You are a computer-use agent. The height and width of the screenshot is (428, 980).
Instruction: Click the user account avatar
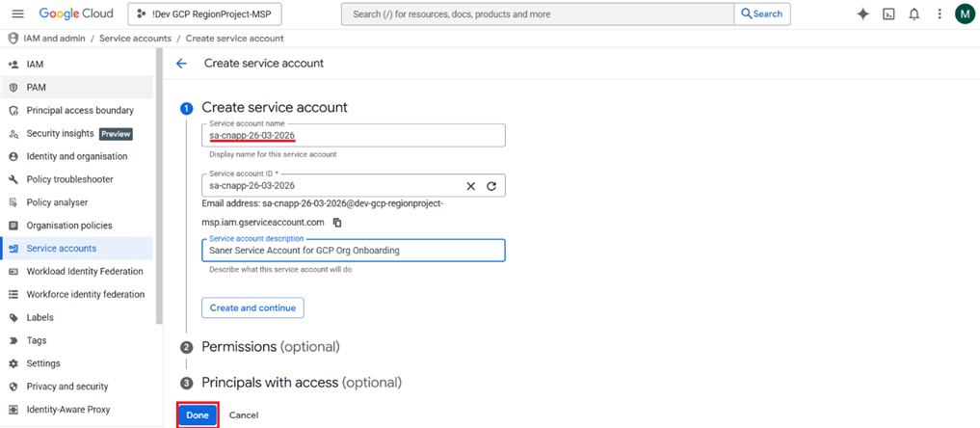965,13
